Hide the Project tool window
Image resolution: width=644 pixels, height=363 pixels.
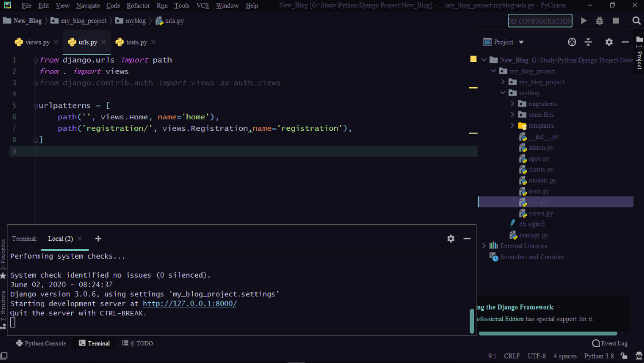tap(625, 42)
